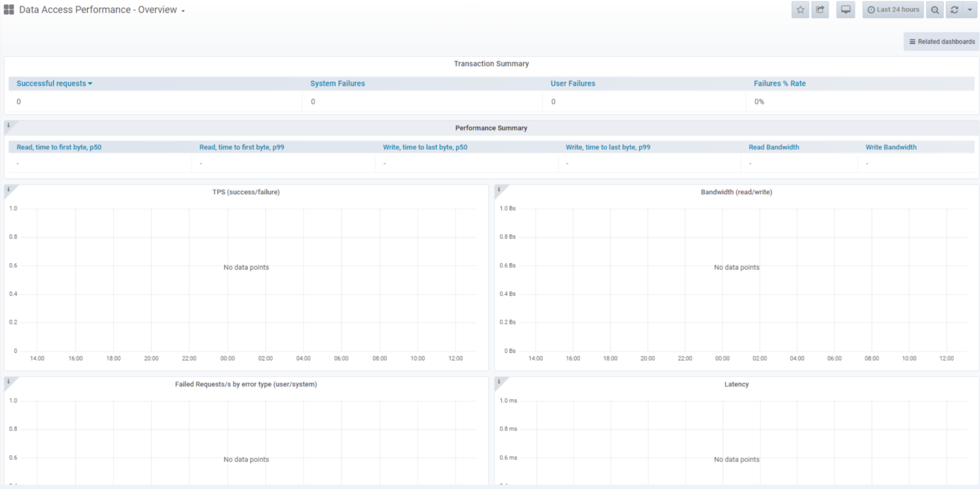The height and width of the screenshot is (492, 980).
Task: Open Related dashboards
Action: [x=941, y=41]
